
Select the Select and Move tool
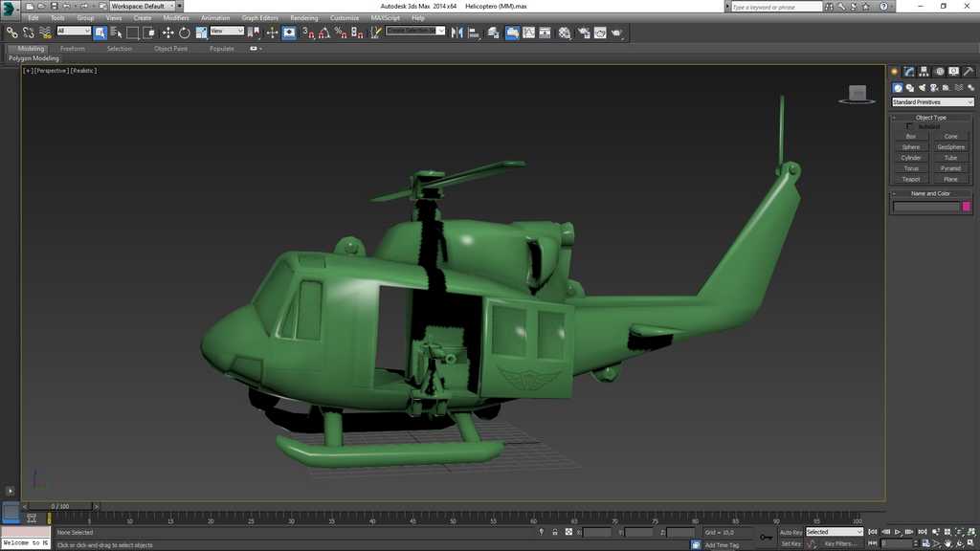[167, 33]
